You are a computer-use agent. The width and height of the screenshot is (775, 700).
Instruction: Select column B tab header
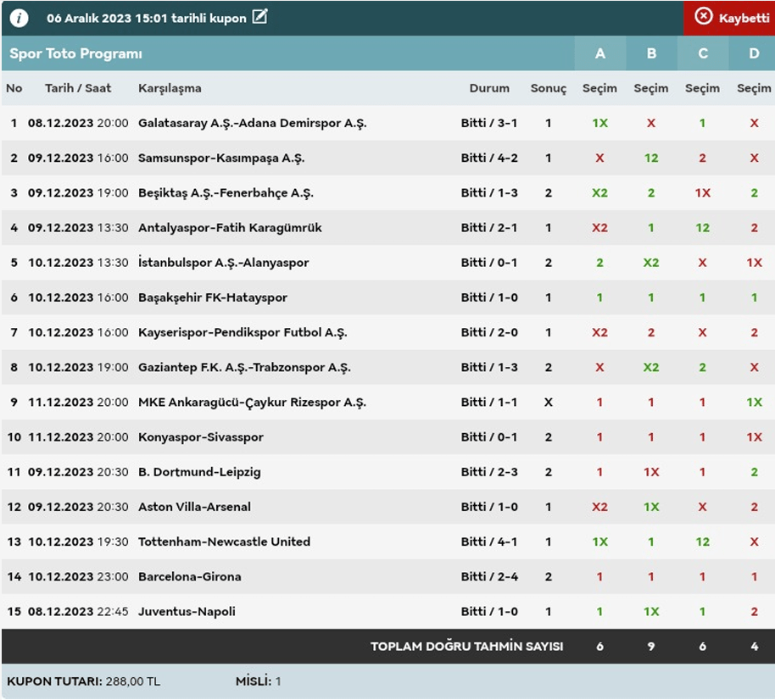coord(651,53)
